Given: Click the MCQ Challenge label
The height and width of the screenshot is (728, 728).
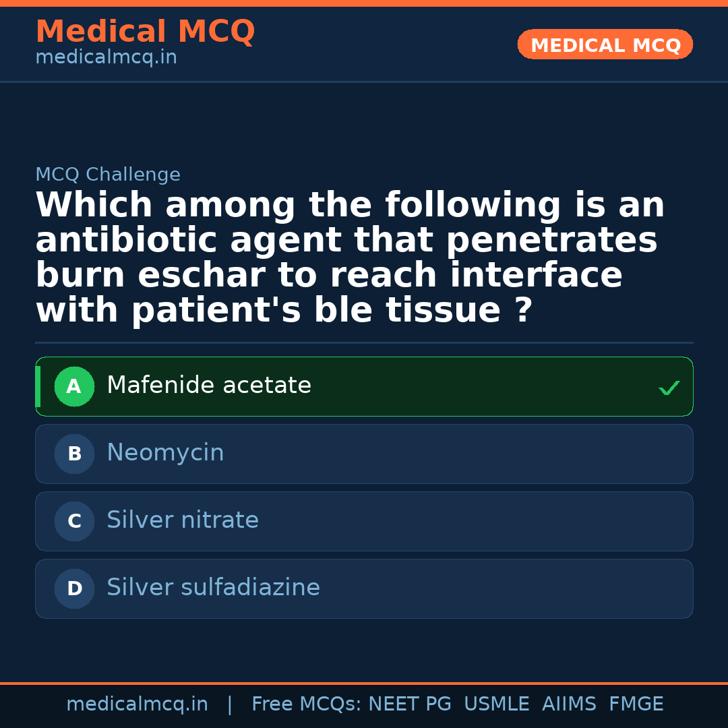Looking at the screenshot, I should (108, 175).
